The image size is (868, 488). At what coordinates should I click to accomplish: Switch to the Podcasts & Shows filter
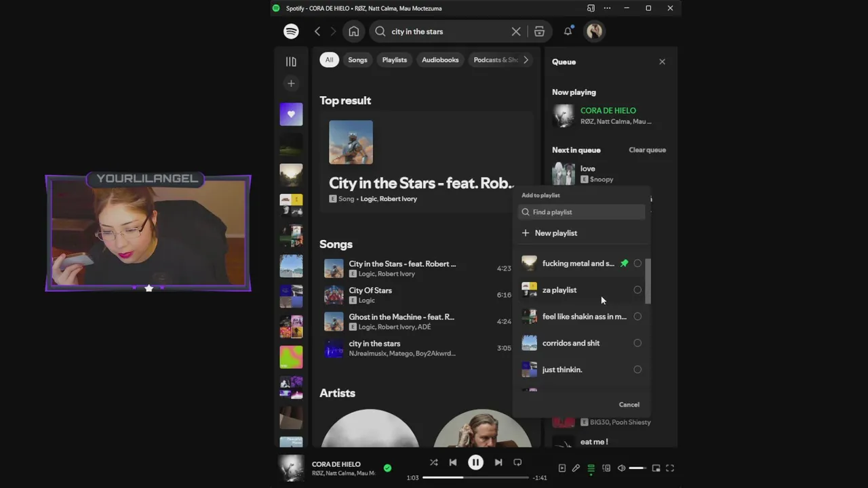coord(494,60)
